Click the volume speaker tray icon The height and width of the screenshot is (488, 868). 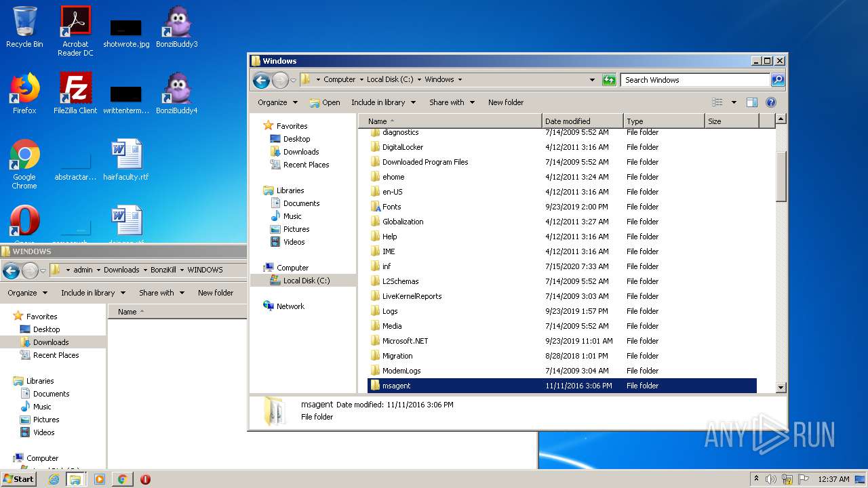(771, 479)
